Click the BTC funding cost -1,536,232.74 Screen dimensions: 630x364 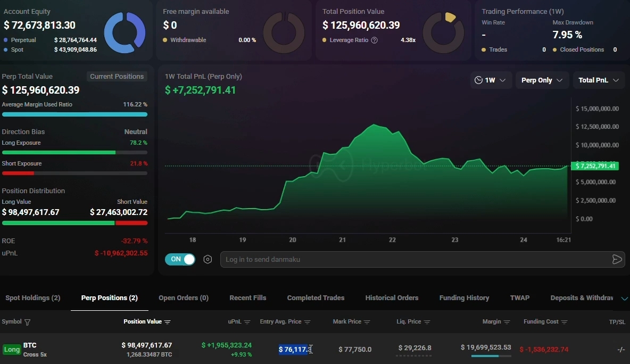click(x=544, y=350)
